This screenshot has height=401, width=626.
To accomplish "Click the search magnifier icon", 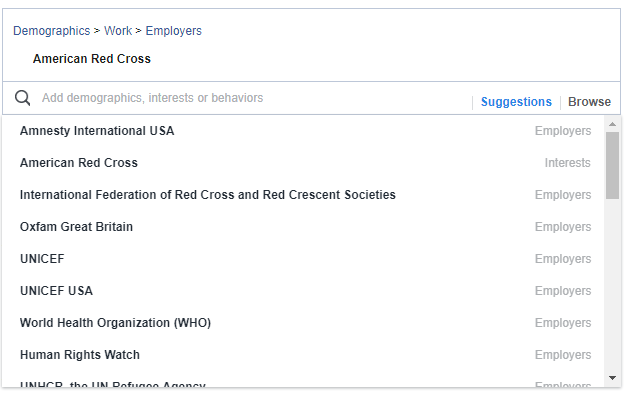I will [22, 98].
